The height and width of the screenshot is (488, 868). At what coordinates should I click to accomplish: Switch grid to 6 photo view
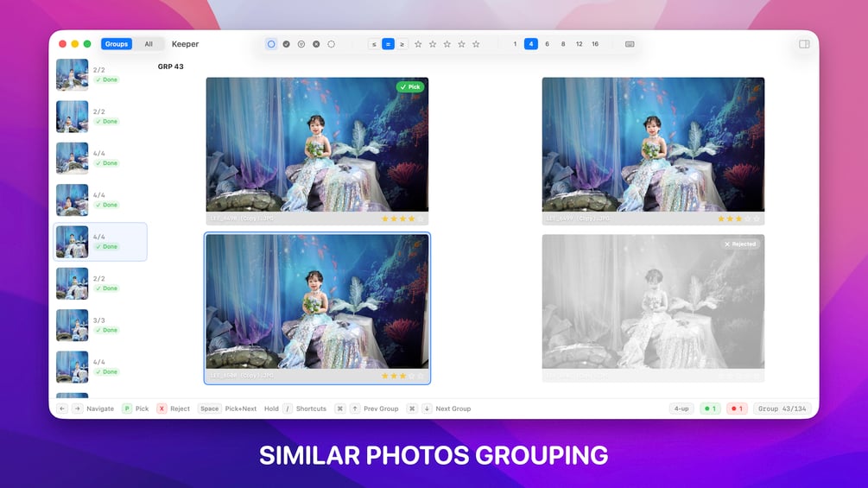coord(547,44)
